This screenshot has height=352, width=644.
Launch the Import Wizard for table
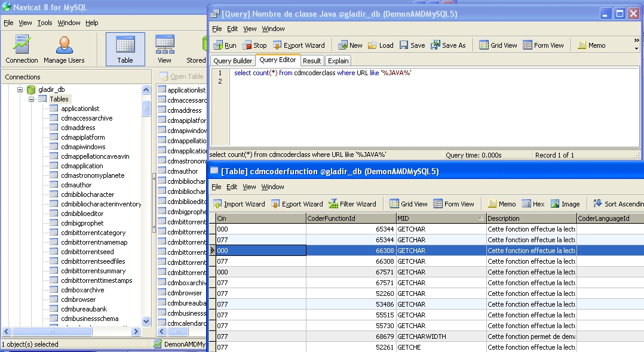[x=238, y=204]
